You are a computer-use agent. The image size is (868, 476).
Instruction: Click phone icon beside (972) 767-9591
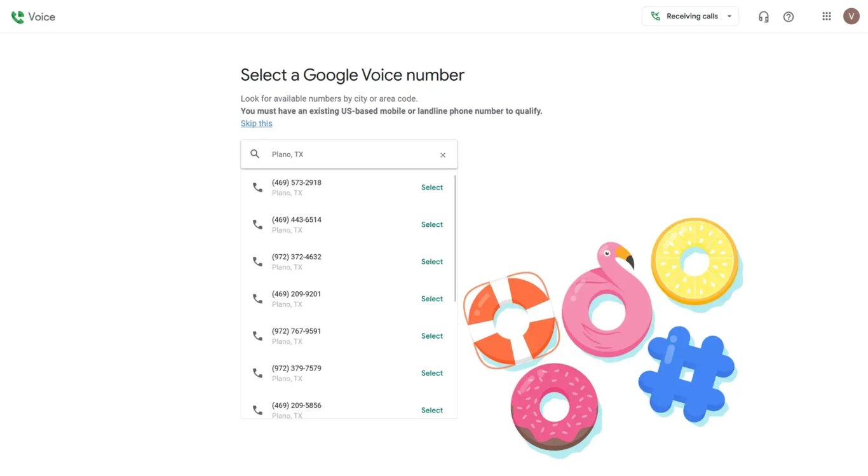point(257,336)
